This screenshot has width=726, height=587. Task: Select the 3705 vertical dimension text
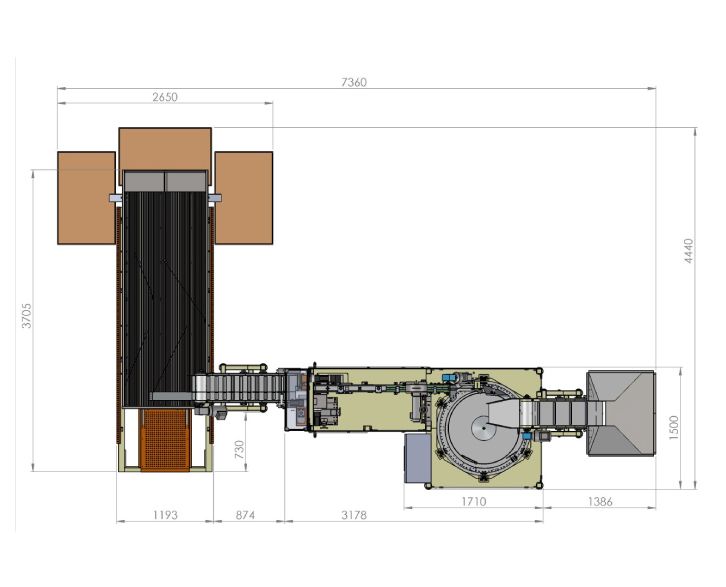pyautogui.click(x=27, y=316)
